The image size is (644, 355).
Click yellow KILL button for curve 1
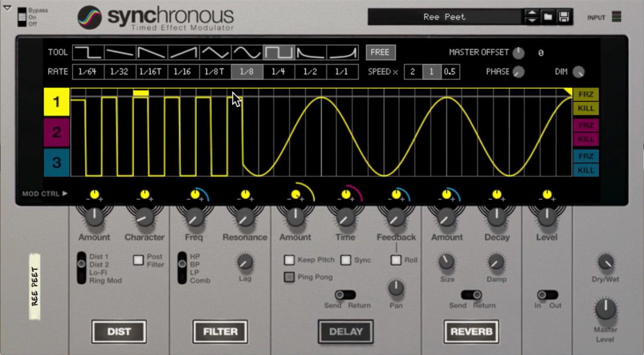pos(585,109)
